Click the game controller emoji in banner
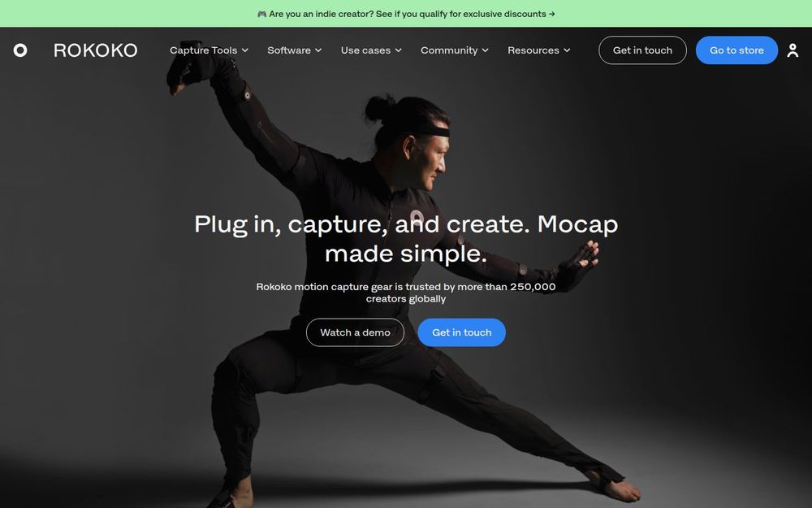This screenshot has height=508, width=812. point(262,14)
